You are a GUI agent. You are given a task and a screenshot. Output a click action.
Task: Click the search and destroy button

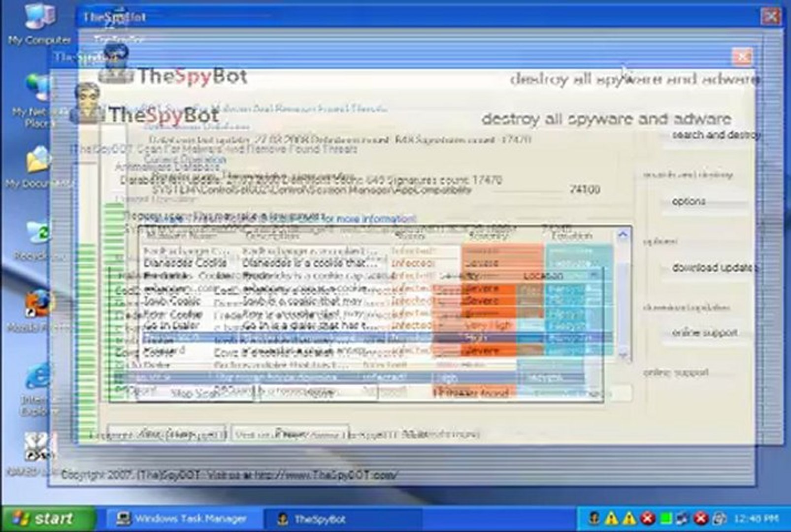(x=714, y=135)
